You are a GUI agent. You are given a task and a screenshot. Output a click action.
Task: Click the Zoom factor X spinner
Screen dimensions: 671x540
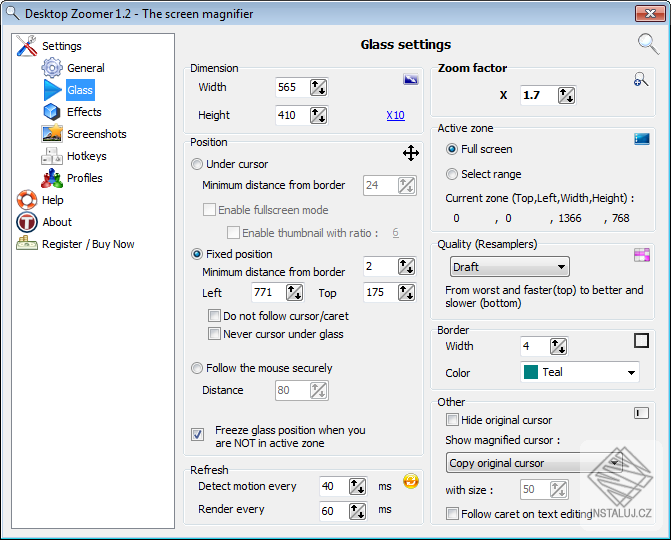[566, 95]
